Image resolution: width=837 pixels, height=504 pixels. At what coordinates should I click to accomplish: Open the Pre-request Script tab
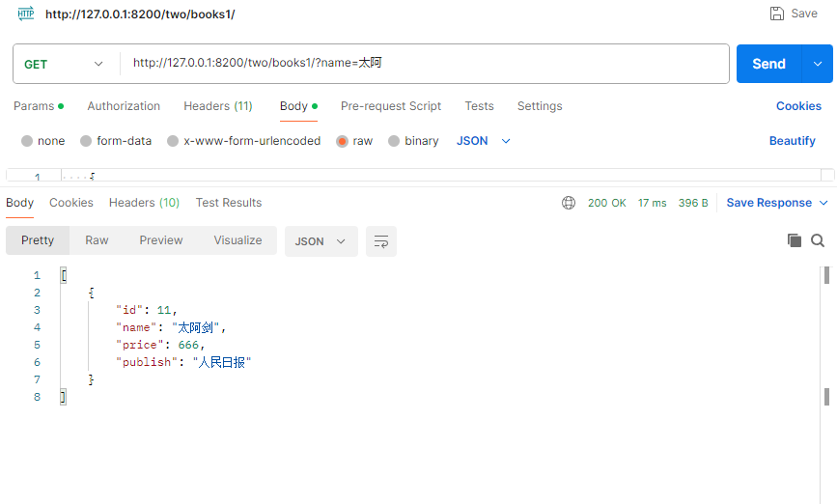click(391, 106)
